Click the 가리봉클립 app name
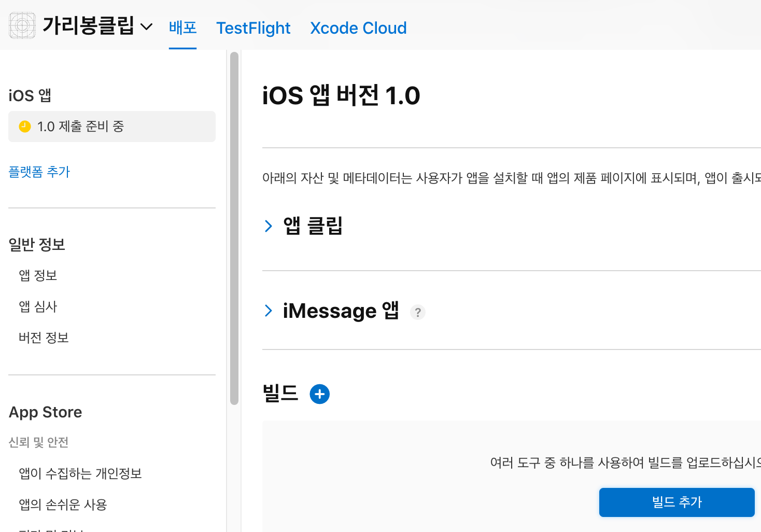 coord(88,25)
